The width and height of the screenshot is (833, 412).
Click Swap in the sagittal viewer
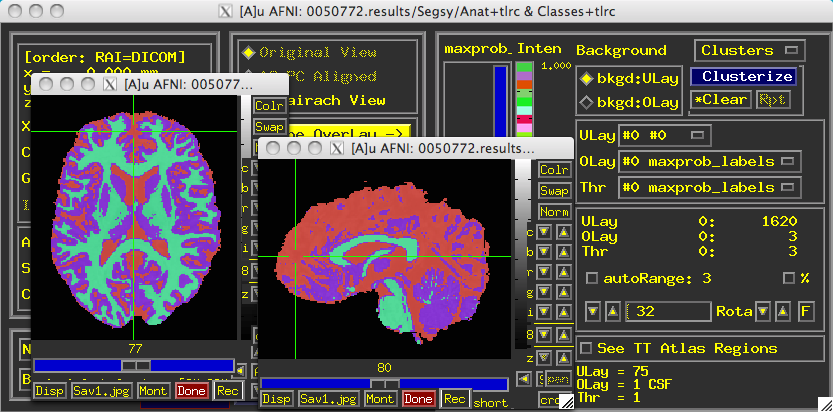[x=555, y=191]
